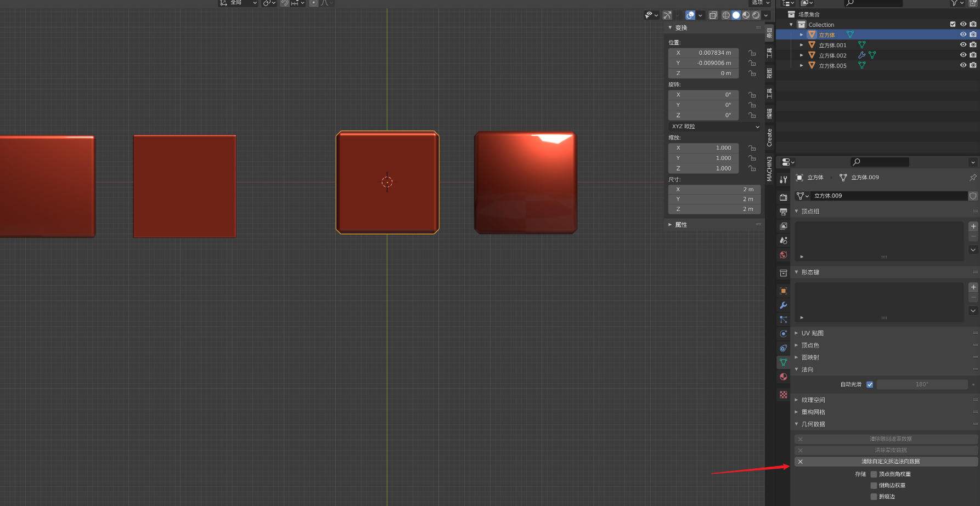The width and height of the screenshot is (980, 506).
Task: Open transform orientation 全局 dropdown
Action: (x=239, y=3)
